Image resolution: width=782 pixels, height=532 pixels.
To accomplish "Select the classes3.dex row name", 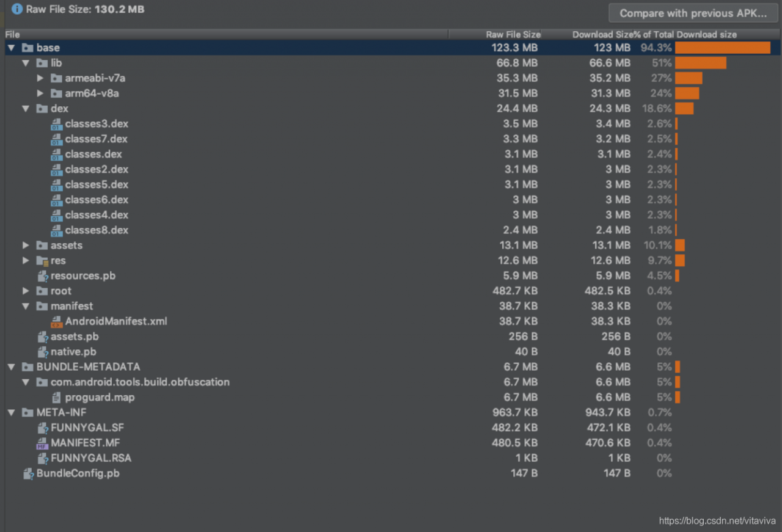I will point(97,124).
